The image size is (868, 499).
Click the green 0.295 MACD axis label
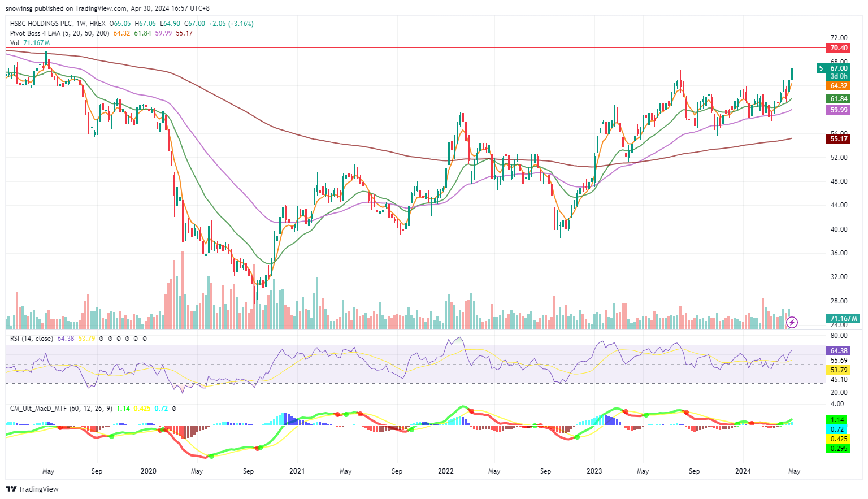[x=837, y=449]
